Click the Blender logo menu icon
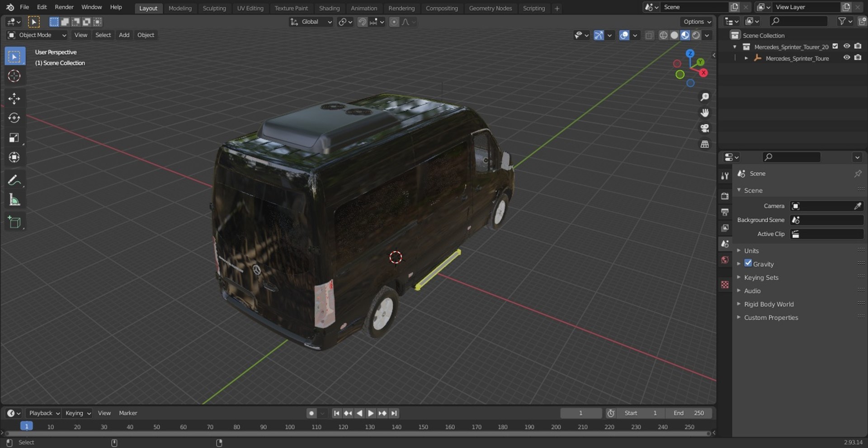 coord(10,7)
